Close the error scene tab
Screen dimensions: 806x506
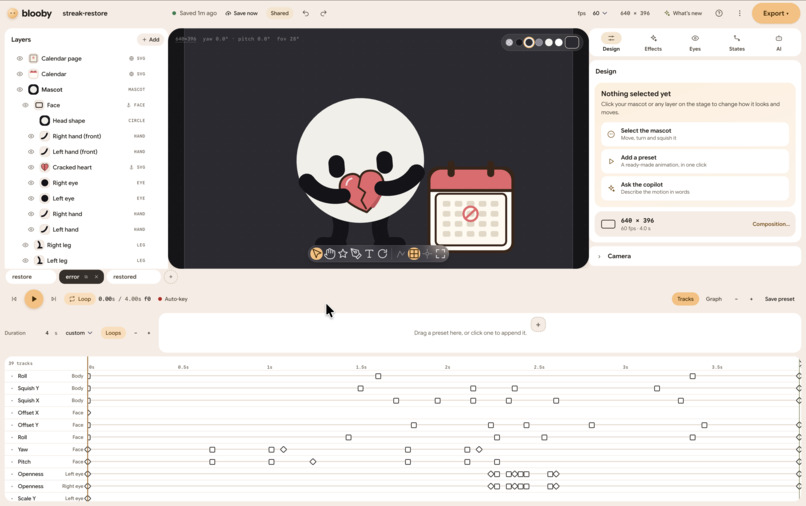(x=96, y=277)
